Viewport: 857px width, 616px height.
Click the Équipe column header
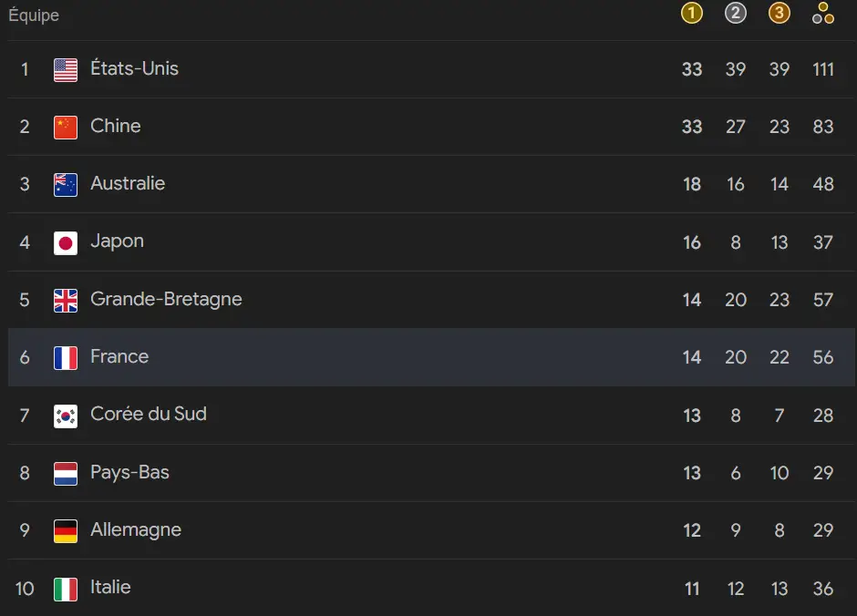pos(34,15)
